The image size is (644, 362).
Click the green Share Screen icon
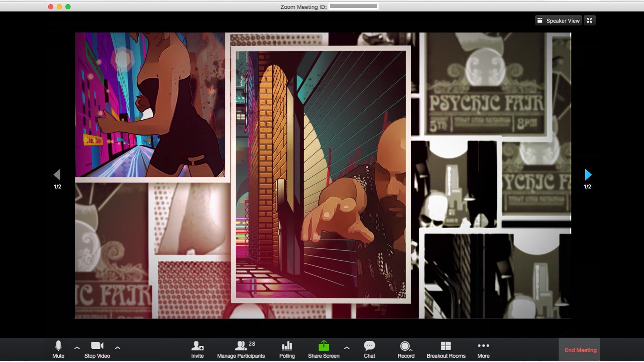(324, 349)
